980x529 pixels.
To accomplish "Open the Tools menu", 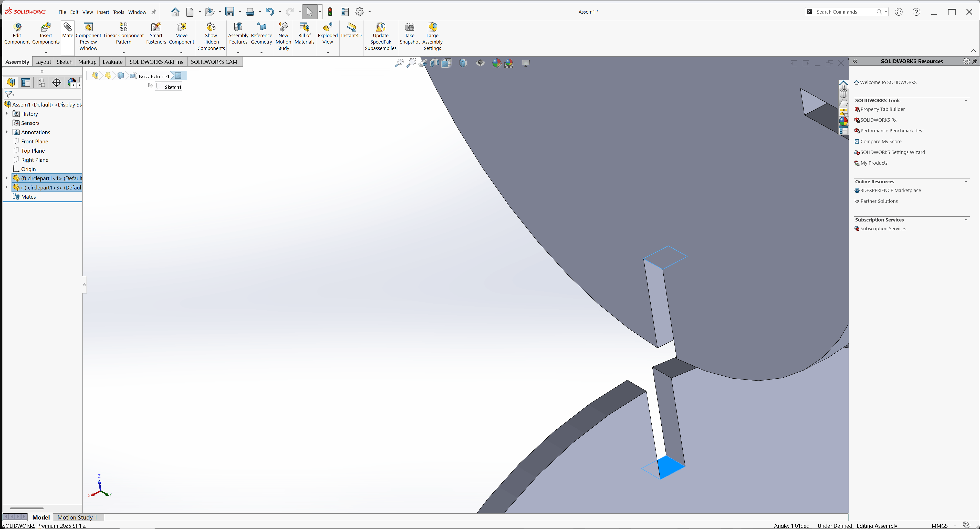I will (x=118, y=12).
